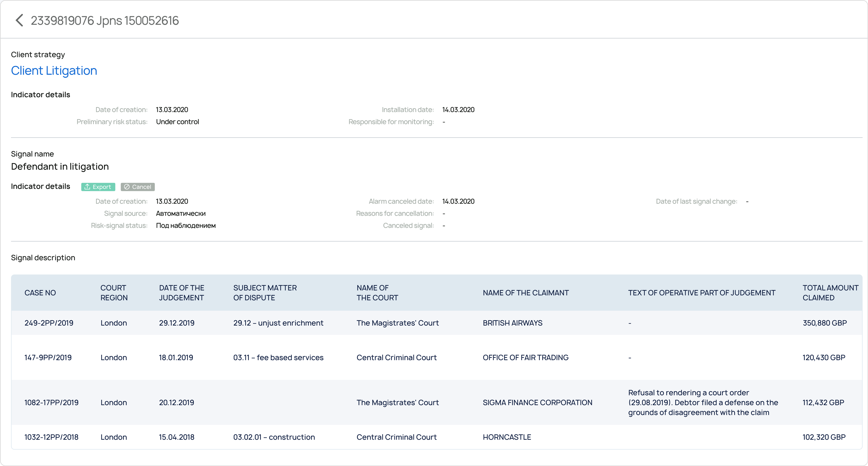Click the SUBJECT MATTER OF DISPUTE header

265,293
